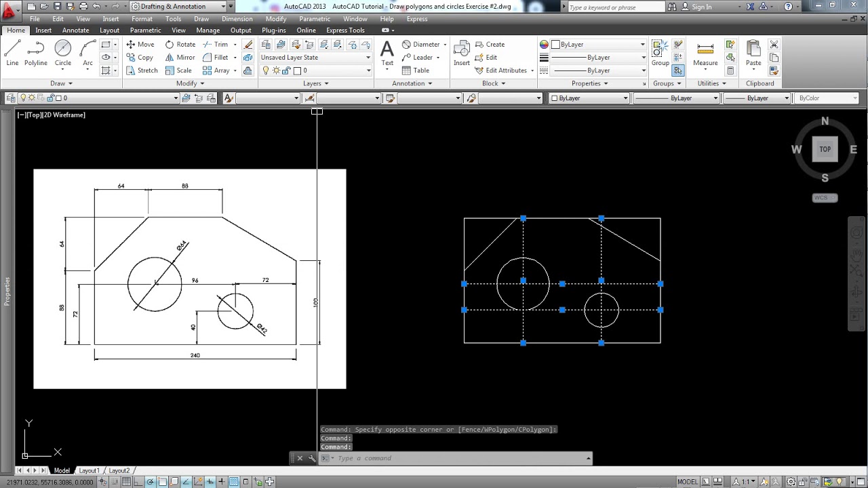
Task: Switch to the Annotate ribbon tab
Action: pos(75,30)
